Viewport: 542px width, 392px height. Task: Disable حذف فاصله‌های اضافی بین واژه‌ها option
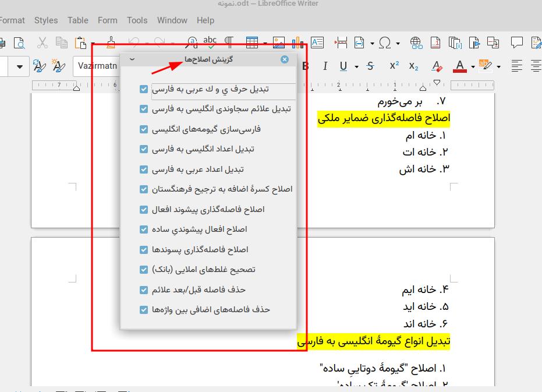coord(144,310)
